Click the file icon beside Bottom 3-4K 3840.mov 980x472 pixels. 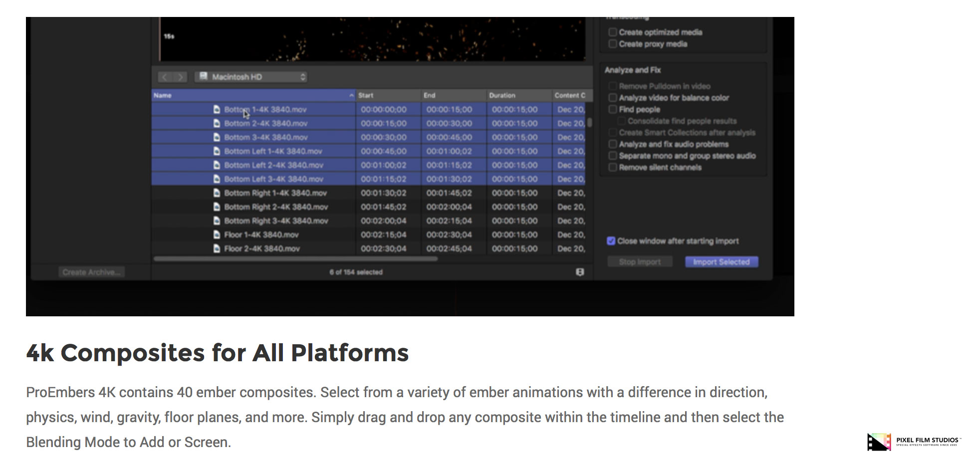[217, 137]
